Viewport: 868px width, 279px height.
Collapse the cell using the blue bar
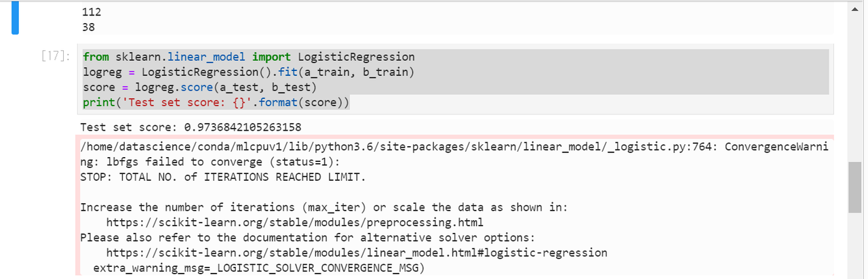point(15,18)
